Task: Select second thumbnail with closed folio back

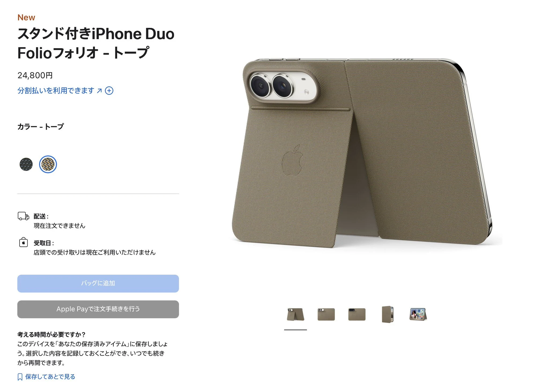Action: [326, 314]
